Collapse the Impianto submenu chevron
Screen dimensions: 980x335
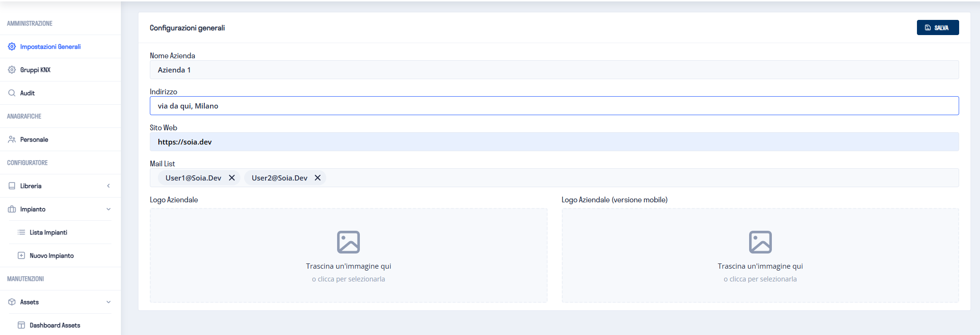(109, 209)
